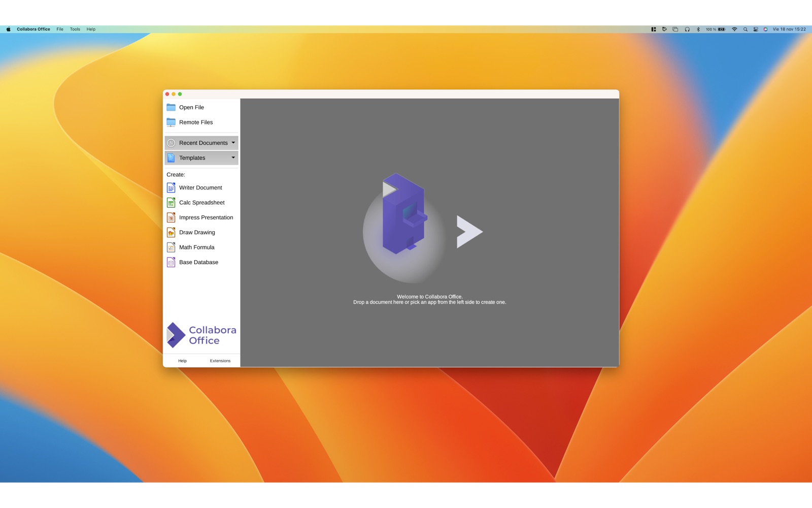812x508 pixels.
Task: Click the Base Database icon
Action: [x=171, y=262]
